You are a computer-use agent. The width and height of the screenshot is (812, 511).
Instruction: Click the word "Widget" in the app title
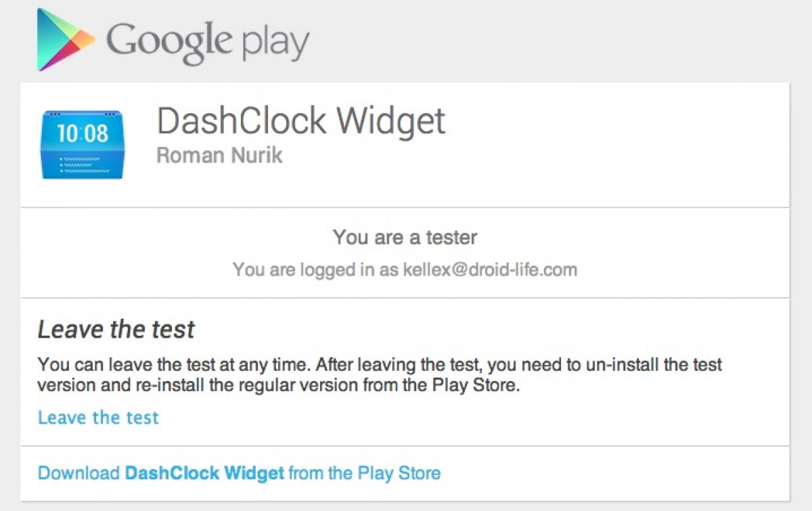click(x=391, y=121)
